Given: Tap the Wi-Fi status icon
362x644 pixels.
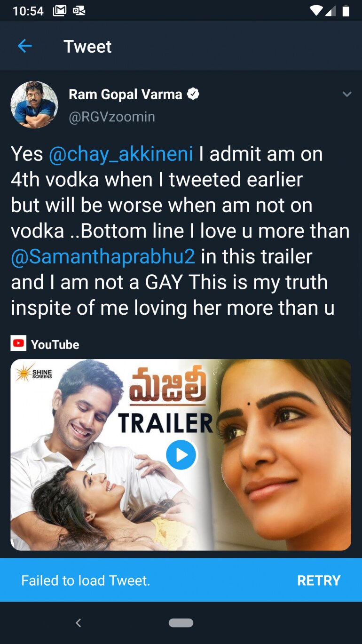Looking at the screenshot, I should 317,10.
